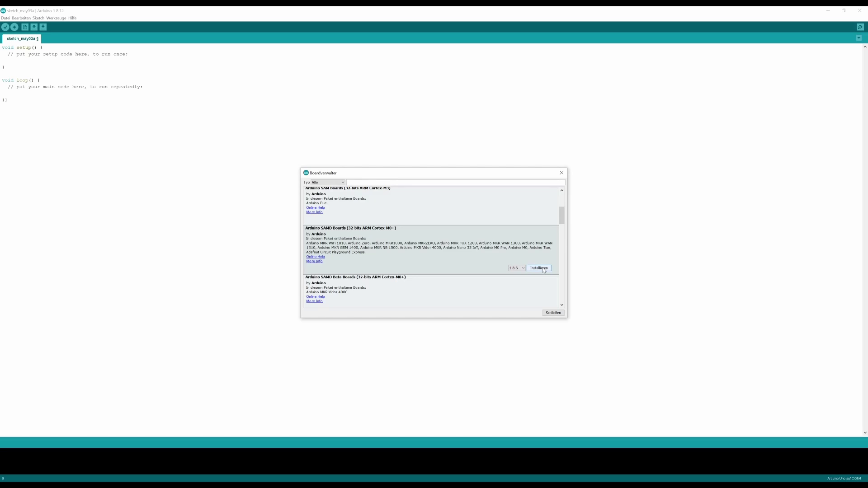Screen dimensions: 868x488
Task: Open Online Help link for Arduino SAM Boards
Action: tap(316, 208)
